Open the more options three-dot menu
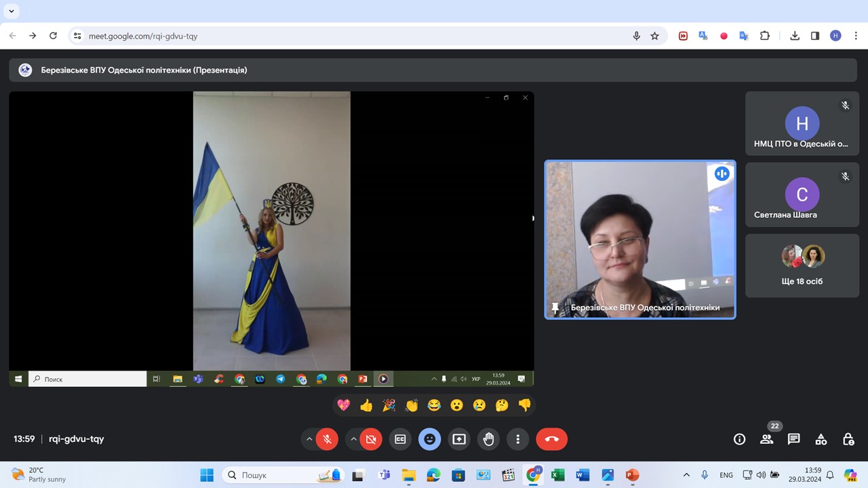Viewport: 868px width, 488px height. (x=517, y=439)
